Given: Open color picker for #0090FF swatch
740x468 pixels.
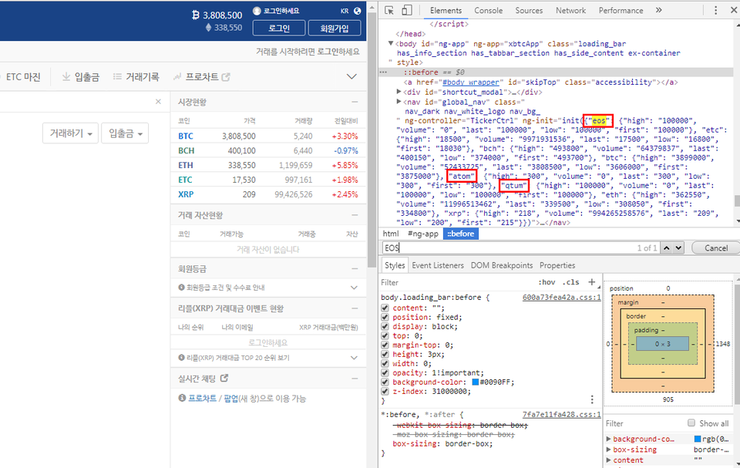Looking at the screenshot, I should coord(475,382).
